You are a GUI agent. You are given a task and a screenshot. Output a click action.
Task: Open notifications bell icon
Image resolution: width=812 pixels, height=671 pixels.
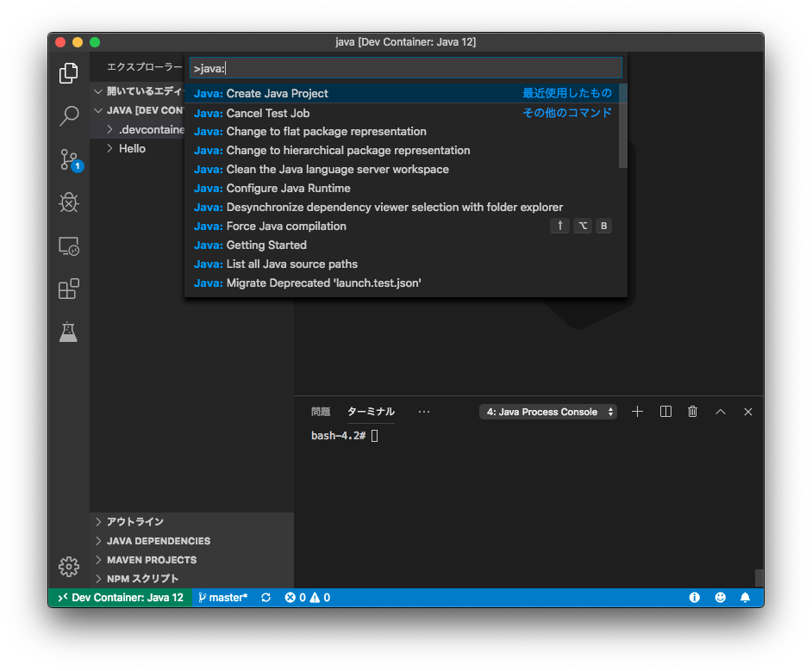point(746,598)
